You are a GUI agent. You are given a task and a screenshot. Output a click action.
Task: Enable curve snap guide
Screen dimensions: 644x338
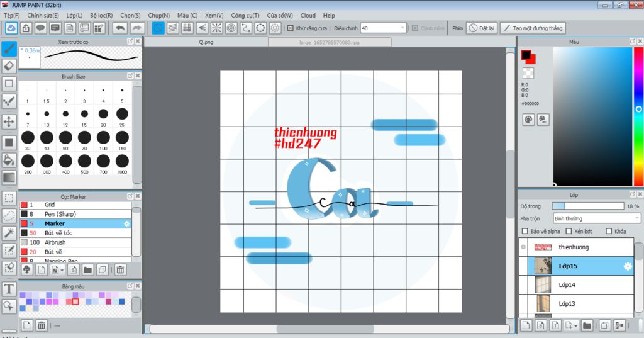click(x=246, y=28)
